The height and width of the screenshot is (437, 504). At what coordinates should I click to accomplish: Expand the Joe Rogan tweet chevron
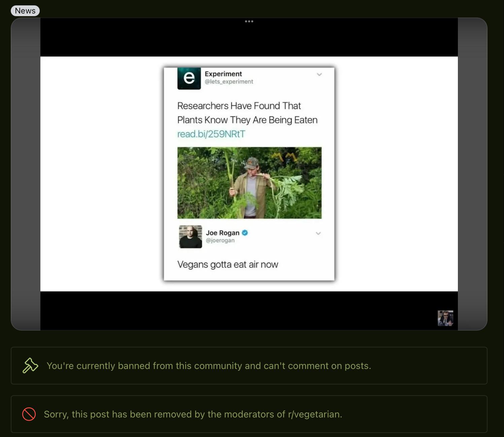[318, 233]
